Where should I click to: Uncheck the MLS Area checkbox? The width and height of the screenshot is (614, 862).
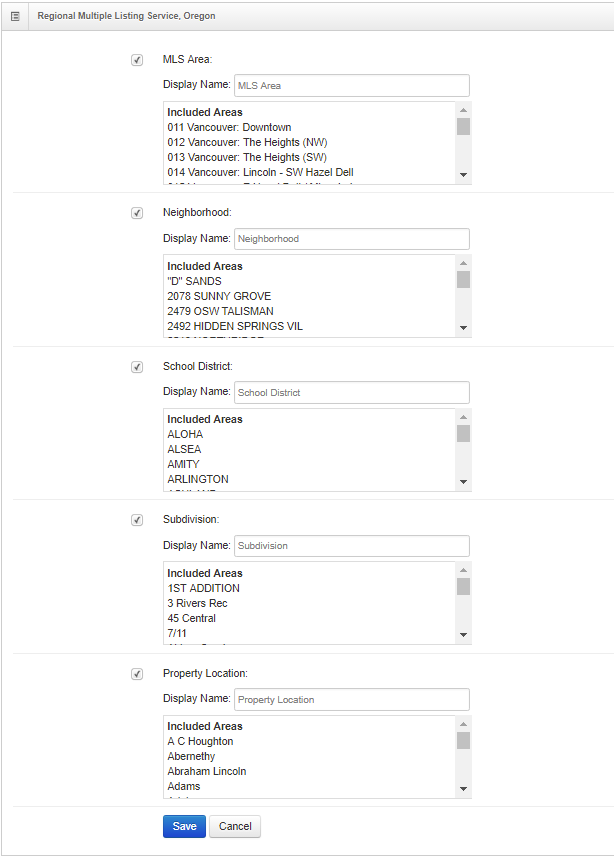[x=137, y=60]
